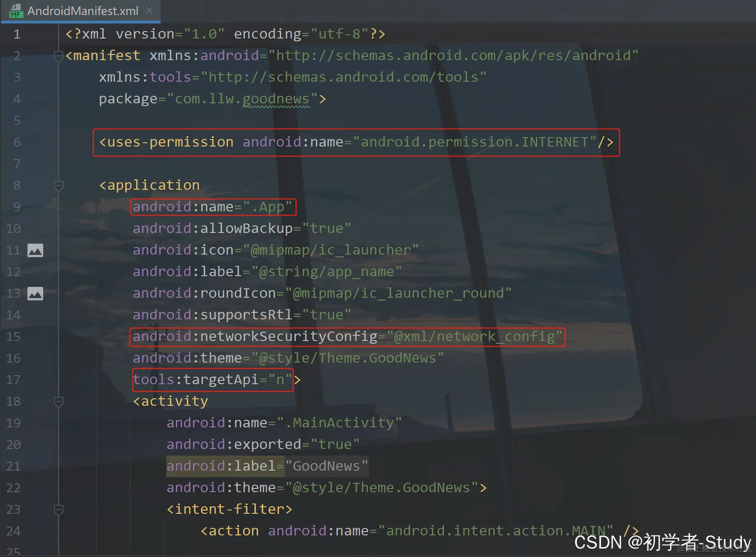
Task: Click the android:roundIcon attribute
Action: 322,294
